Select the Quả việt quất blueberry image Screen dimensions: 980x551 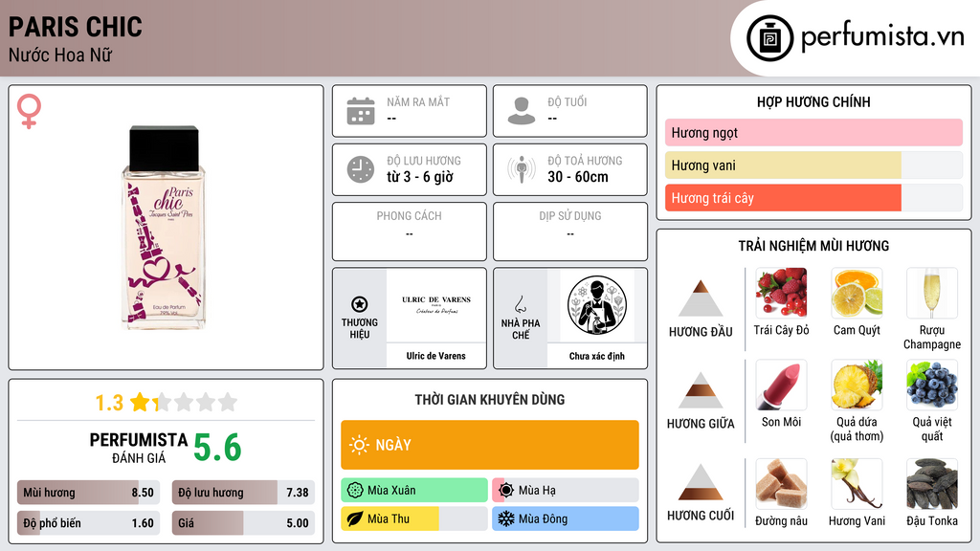pos(932,385)
